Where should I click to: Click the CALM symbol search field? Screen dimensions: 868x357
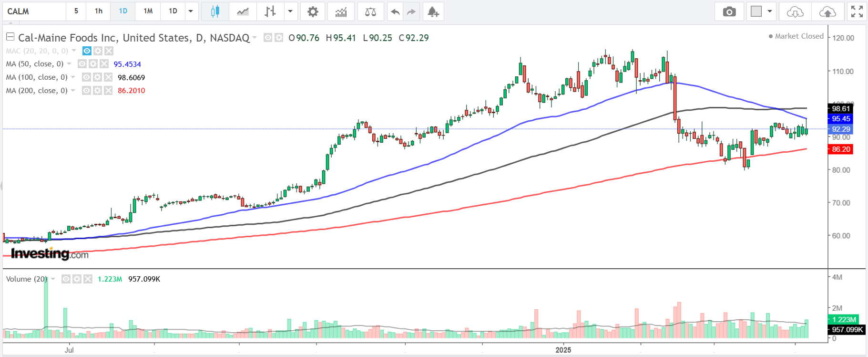tap(34, 11)
